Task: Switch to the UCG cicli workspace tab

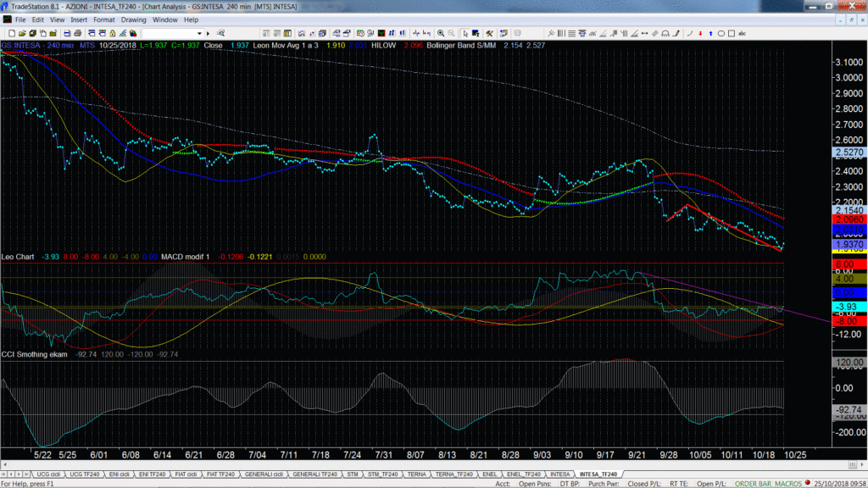Action: pyautogui.click(x=48, y=474)
